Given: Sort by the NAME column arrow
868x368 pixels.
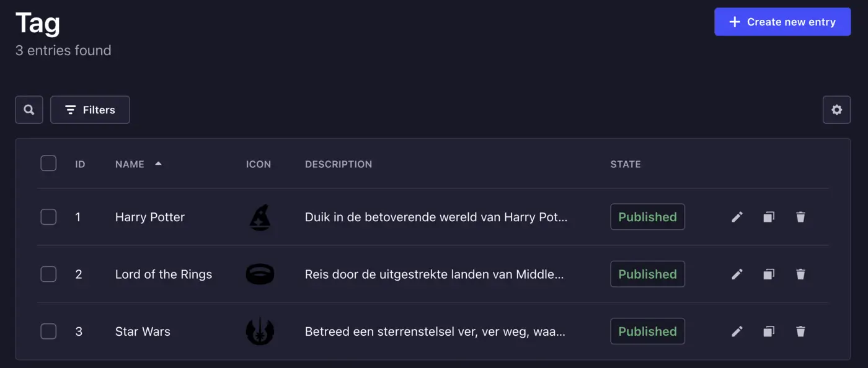Looking at the screenshot, I should pyautogui.click(x=158, y=164).
